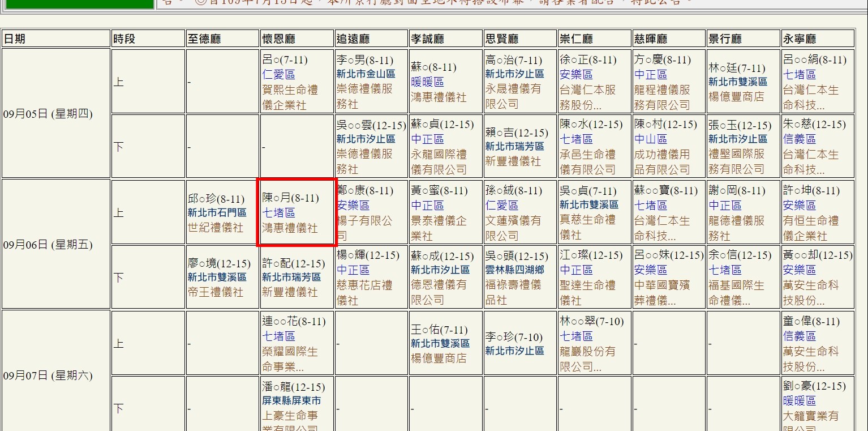Click the green banner block at top-left
Image resolution: width=868 pixels, height=431 pixels.
(79, 3)
